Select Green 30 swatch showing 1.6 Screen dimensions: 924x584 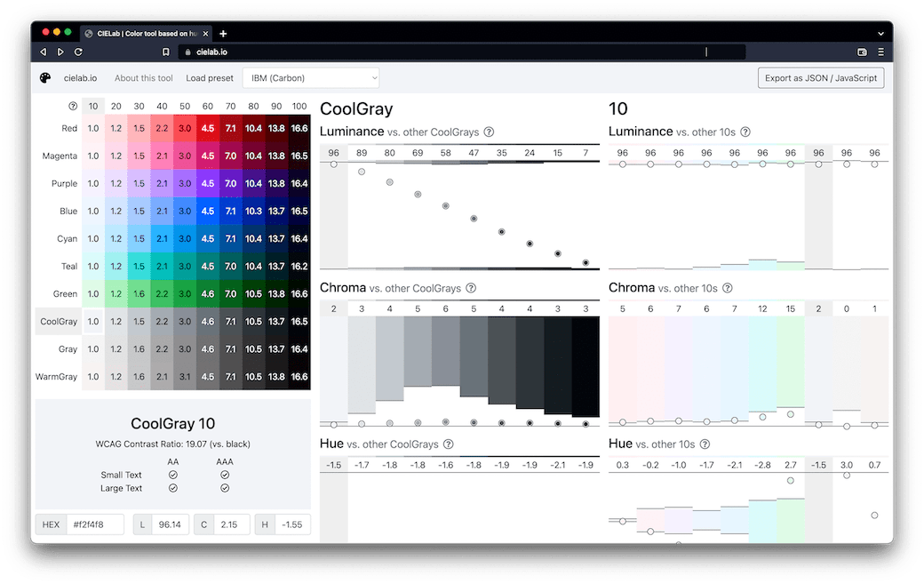tap(139, 294)
